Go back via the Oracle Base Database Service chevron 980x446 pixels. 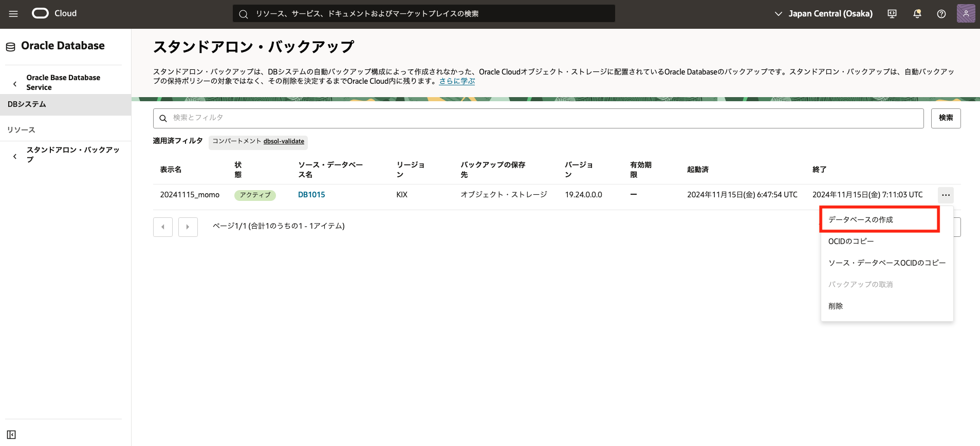(15, 83)
